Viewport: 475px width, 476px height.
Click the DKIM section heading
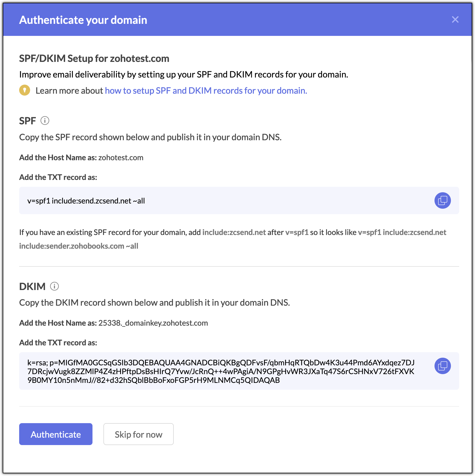click(32, 286)
